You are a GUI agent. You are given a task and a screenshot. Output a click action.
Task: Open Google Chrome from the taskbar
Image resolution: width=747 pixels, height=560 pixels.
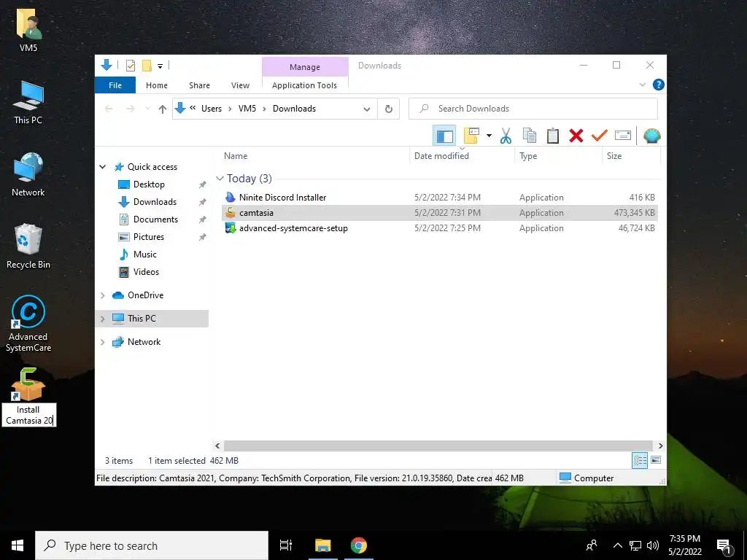coord(359,545)
